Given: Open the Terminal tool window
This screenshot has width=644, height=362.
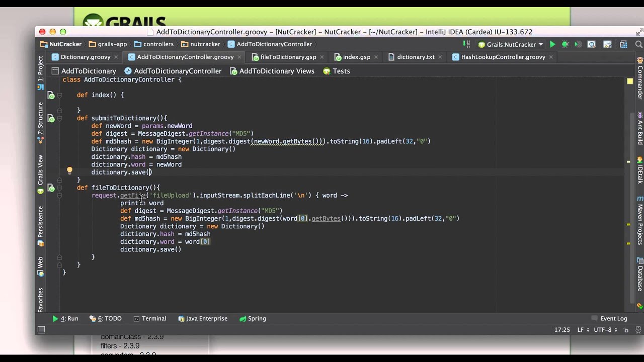Looking at the screenshot, I should (149, 319).
